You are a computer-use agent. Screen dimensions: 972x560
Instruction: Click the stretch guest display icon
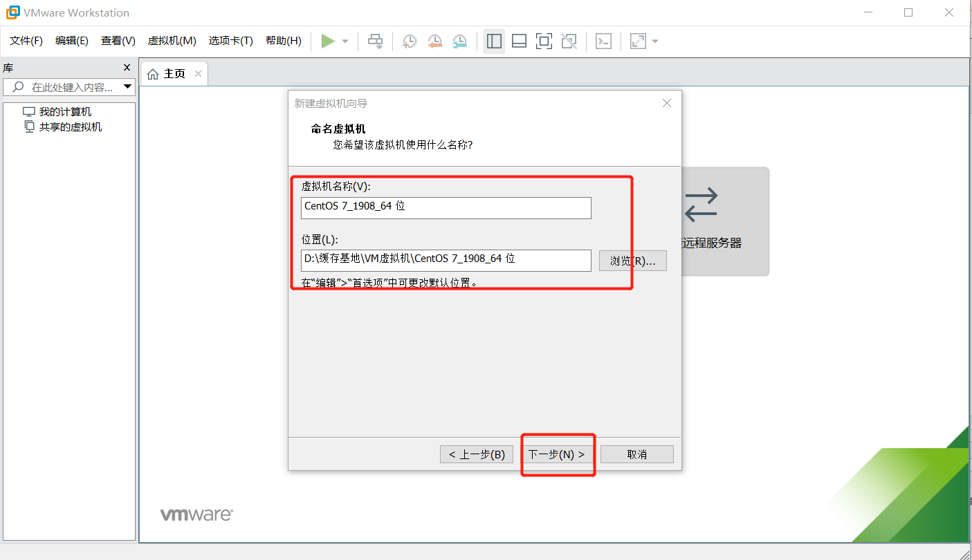coord(638,41)
